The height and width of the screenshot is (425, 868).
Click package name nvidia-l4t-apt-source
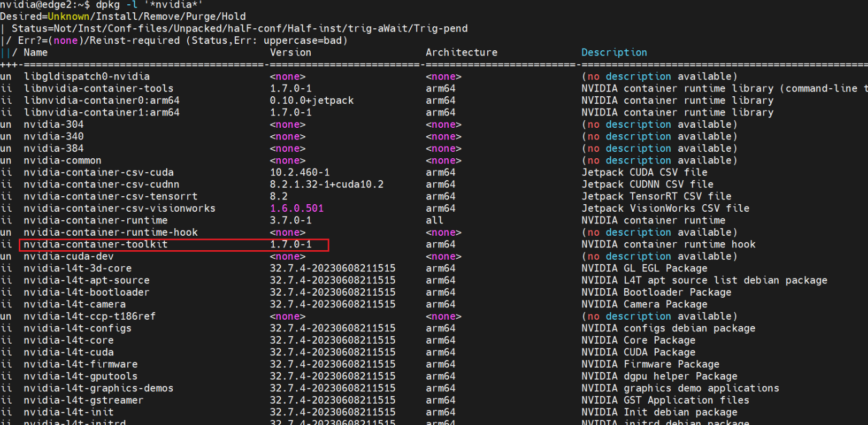[x=87, y=280]
